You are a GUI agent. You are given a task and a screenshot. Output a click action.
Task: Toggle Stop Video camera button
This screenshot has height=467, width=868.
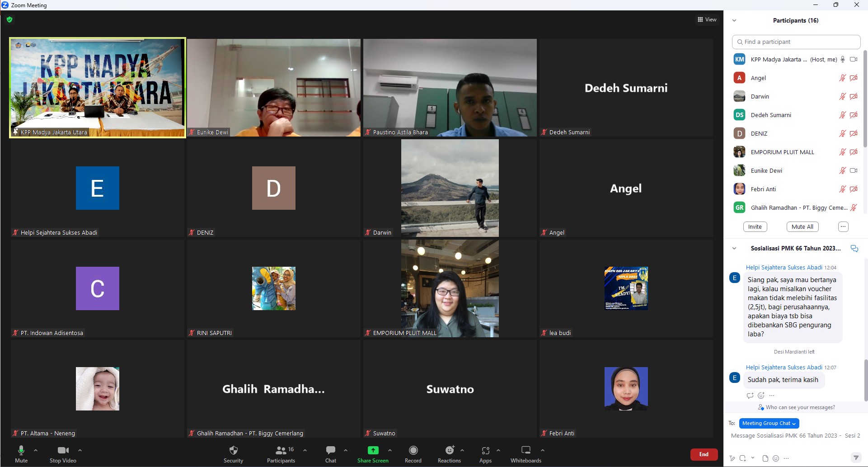63,453
